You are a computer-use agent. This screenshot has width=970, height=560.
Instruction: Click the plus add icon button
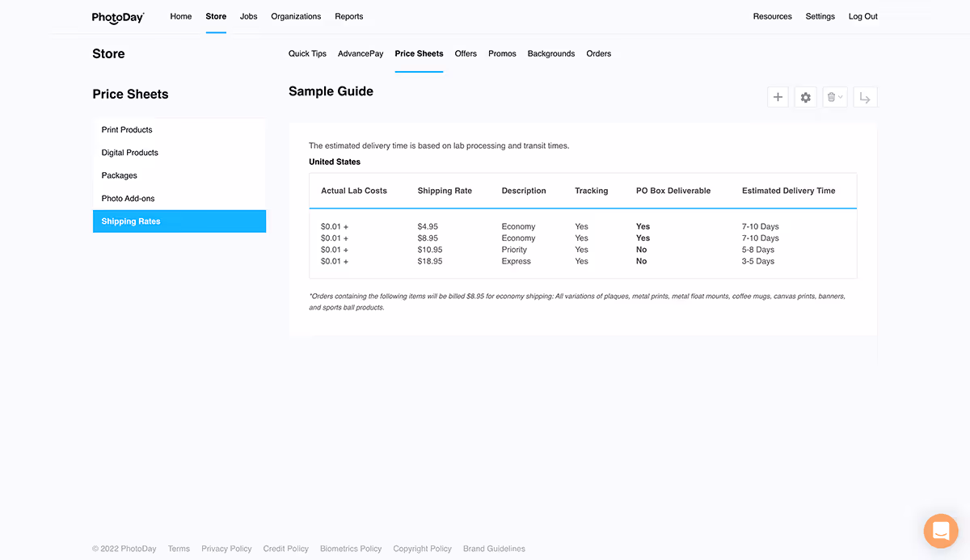[x=778, y=98]
